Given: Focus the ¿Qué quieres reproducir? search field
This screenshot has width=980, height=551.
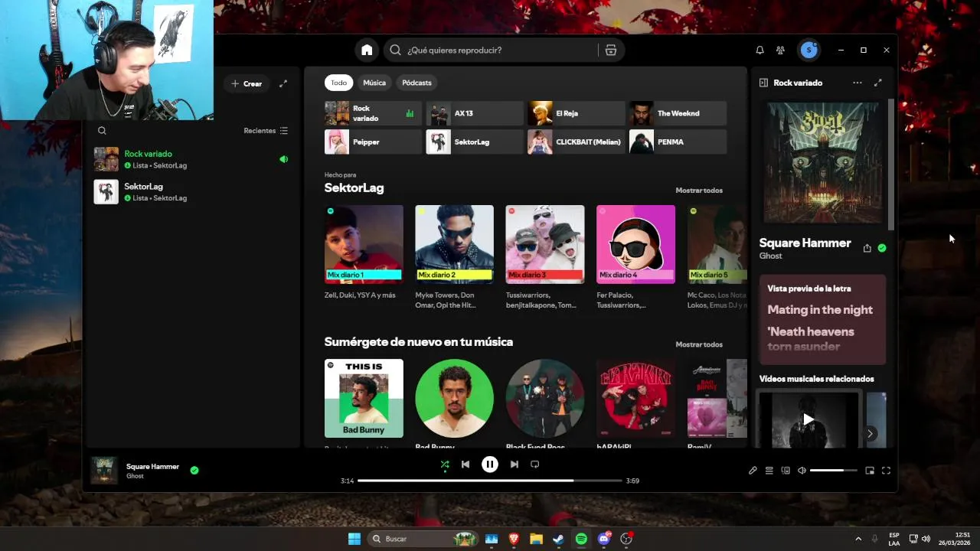Looking at the screenshot, I should click(501, 50).
